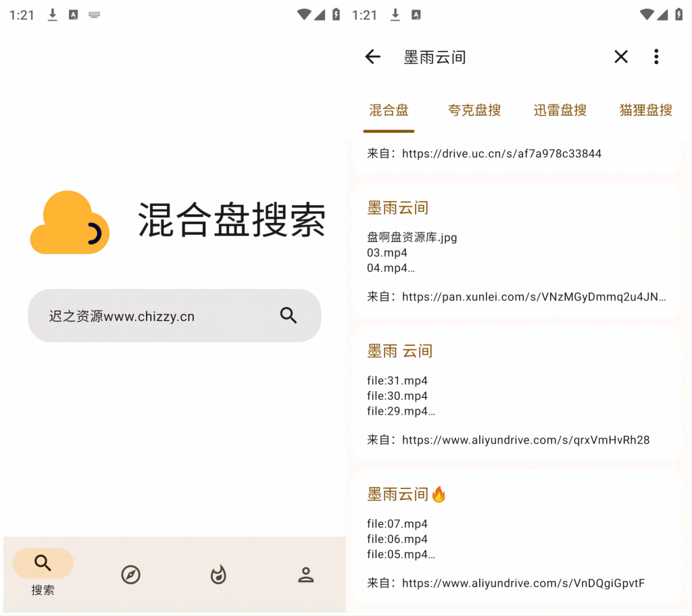Image resolution: width=692 pixels, height=616 pixels.
Task: Switch to the 夸克盘搜 tab
Action: click(x=474, y=110)
